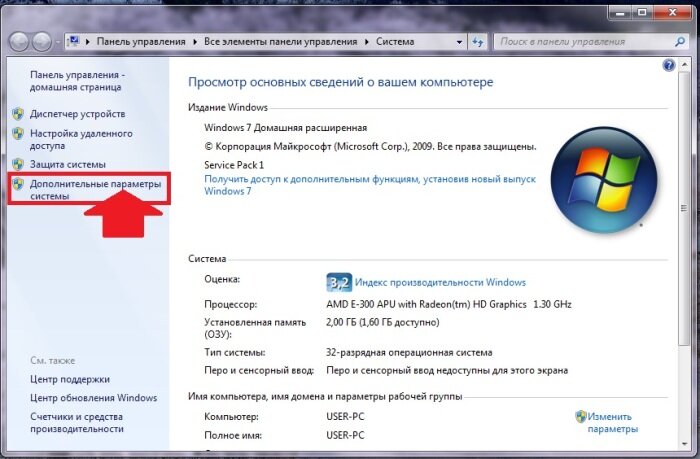Image resolution: width=700 pixels, height=459 pixels.
Task: Click the 3,2 performance rating badge
Action: [339, 282]
